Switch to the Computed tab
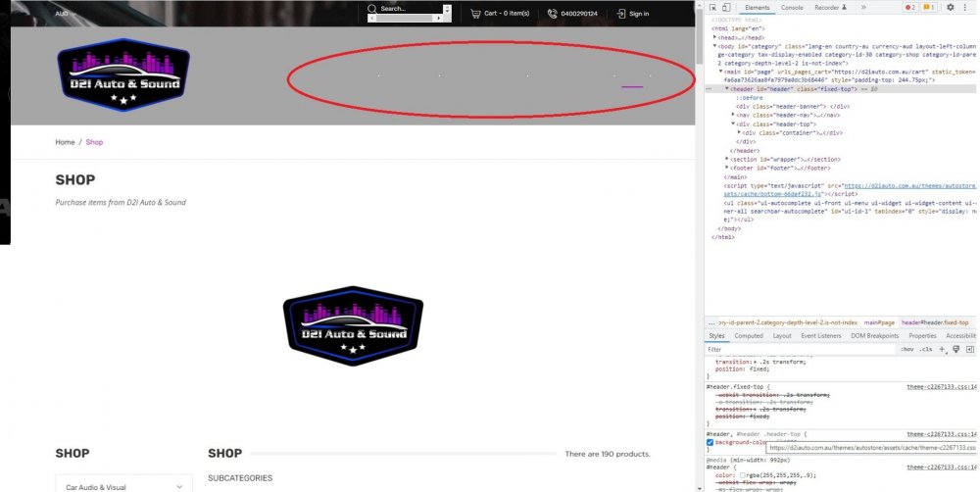This screenshot has height=492, width=980. tap(749, 336)
